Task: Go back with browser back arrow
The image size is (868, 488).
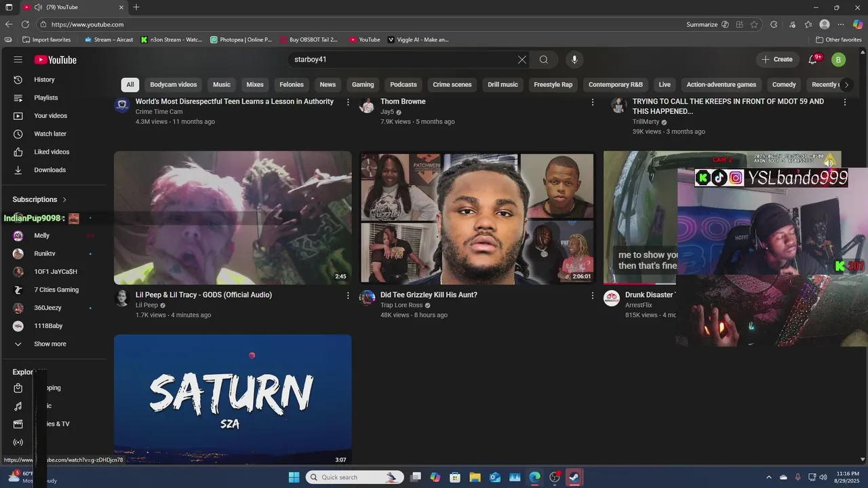Action: 9,24
